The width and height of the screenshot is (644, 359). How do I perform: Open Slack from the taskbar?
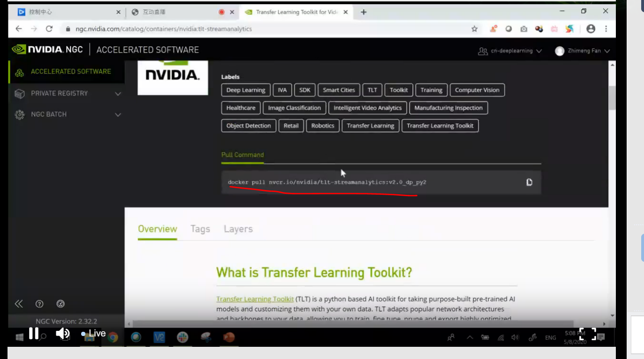[x=182, y=337]
